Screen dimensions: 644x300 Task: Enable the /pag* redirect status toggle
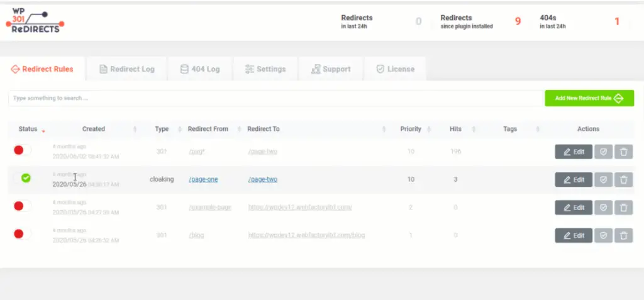coord(22,150)
